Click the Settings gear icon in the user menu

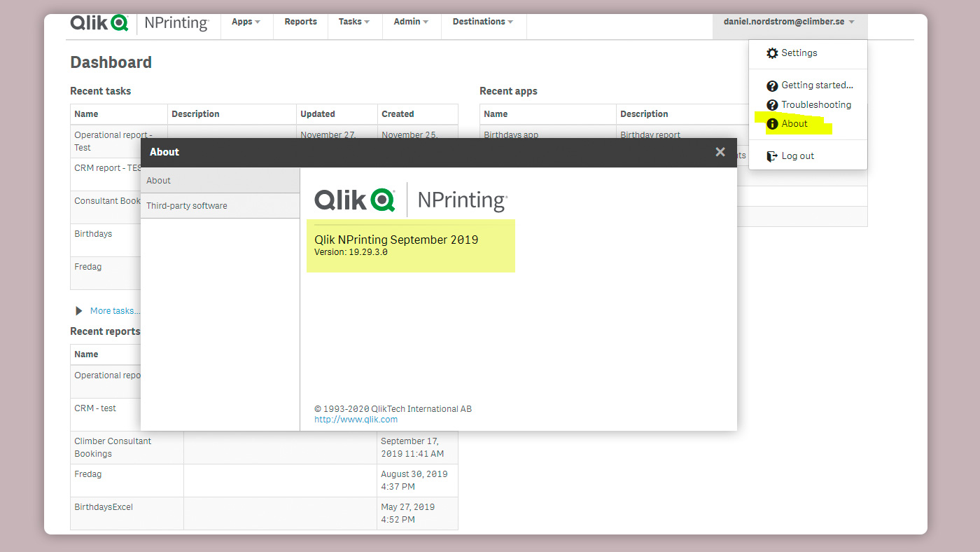772,53
